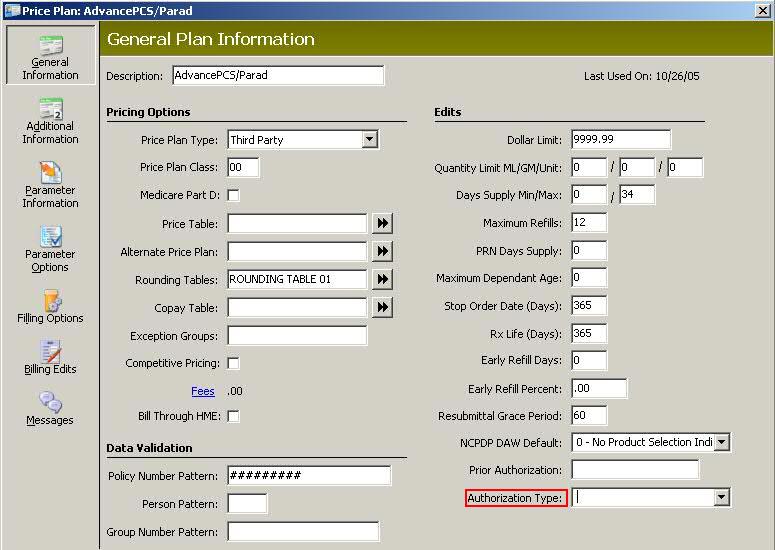Image resolution: width=775 pixels, height=550 pixels.
Task: Open the Messages section icon
Action: coord(51,402)
